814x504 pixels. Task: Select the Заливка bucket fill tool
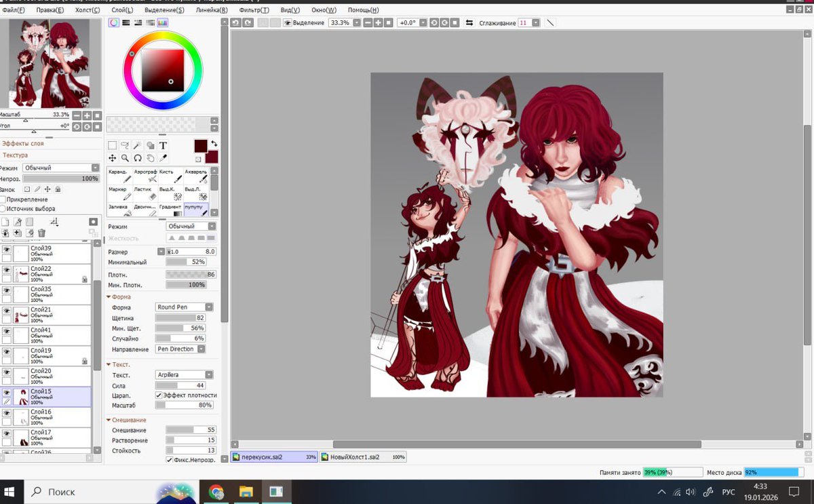pos(119,210)
